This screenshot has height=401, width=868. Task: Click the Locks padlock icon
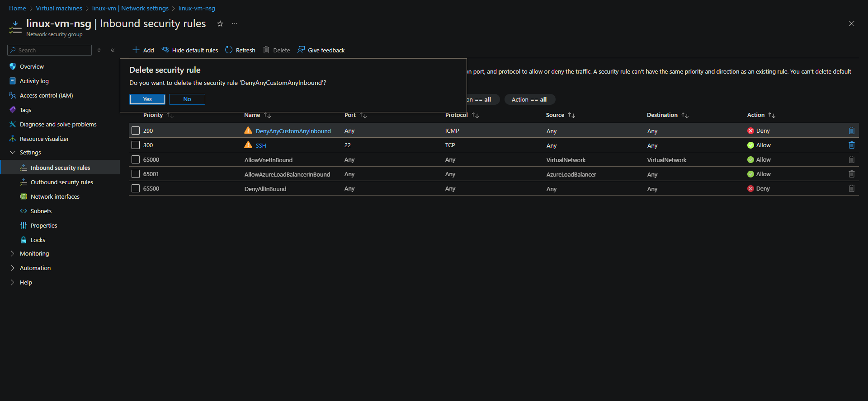(x=24, y=240)
